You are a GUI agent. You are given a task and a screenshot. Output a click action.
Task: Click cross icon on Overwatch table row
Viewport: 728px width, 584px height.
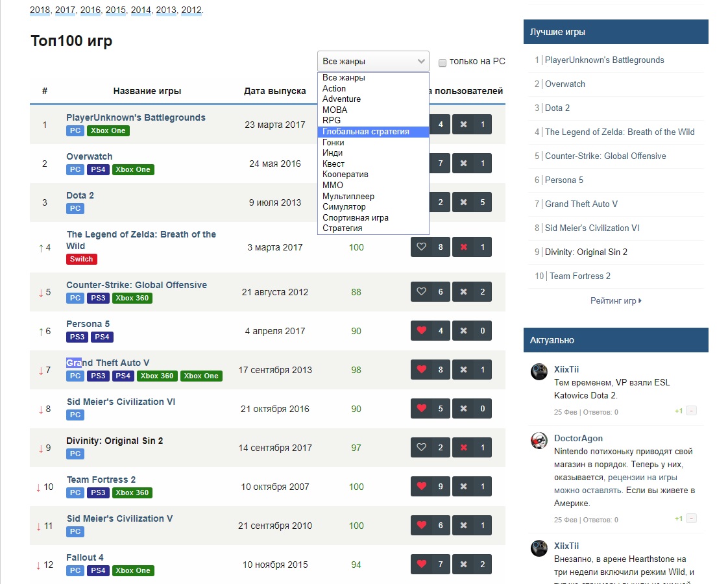point(463,164)
